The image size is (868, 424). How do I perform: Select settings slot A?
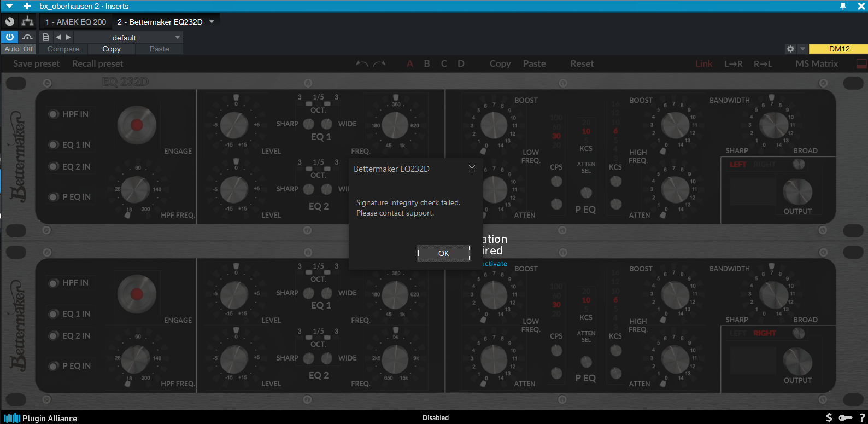point(410,63)
